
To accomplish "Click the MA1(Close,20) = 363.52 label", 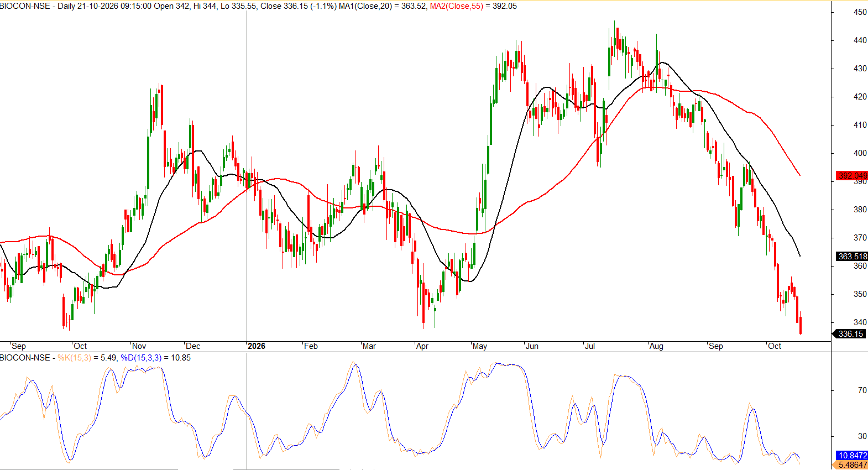I will pos(383,6).
